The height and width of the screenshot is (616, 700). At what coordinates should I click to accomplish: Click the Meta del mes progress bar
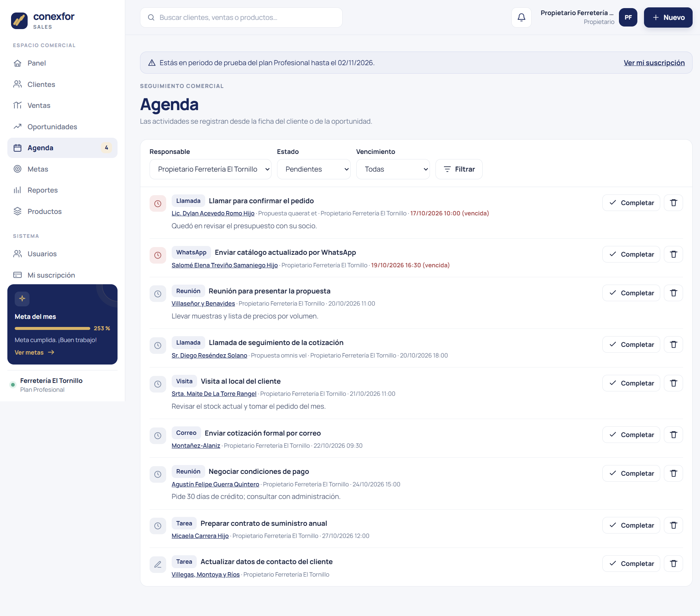tap(52, 328)
